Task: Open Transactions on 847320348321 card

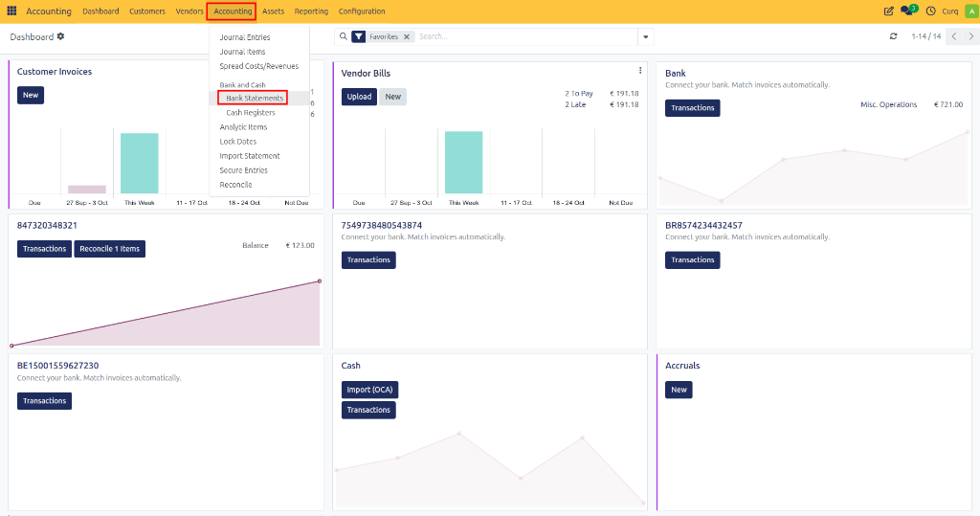Action: 44,249
